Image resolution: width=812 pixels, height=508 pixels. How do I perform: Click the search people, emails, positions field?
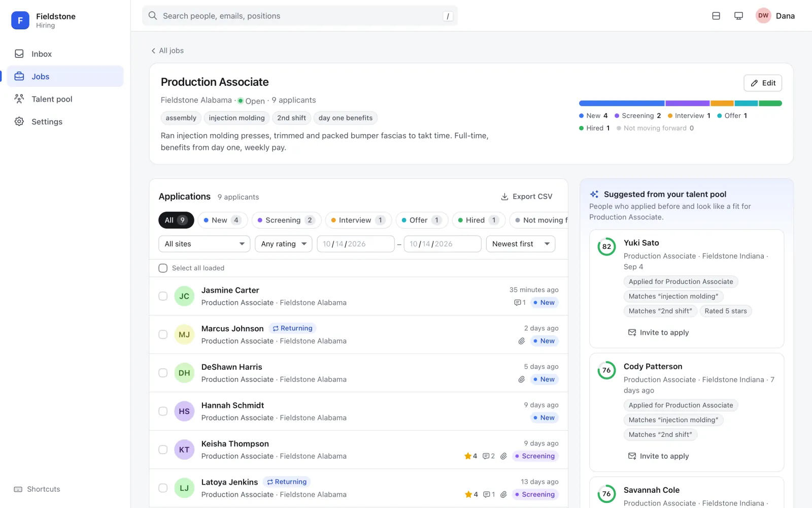click(300, 16)
